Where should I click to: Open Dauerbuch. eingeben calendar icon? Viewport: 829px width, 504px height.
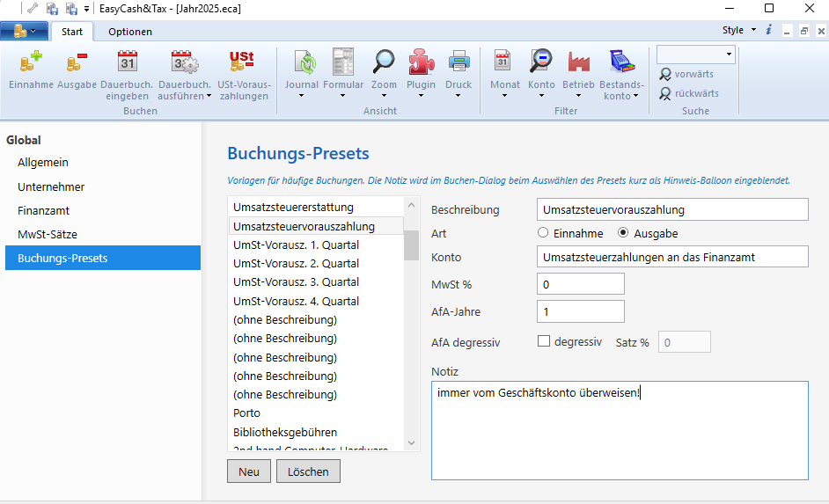127,62
